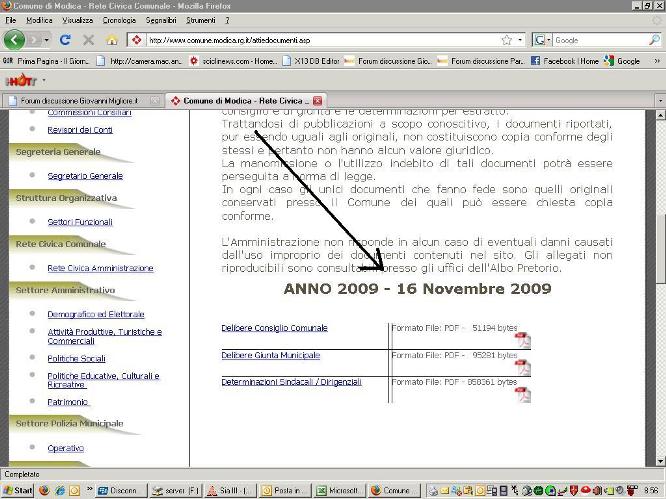Image resolution: width=666 pixels, height=499 pixels.
Task: Open the ? help menu
Action: point(227,20)
